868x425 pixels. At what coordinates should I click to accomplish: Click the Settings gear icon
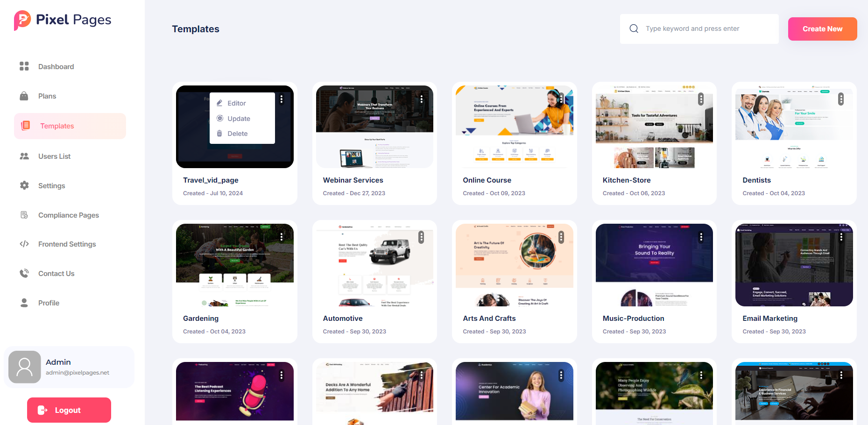pyautogui.click(x=24, y=185)
